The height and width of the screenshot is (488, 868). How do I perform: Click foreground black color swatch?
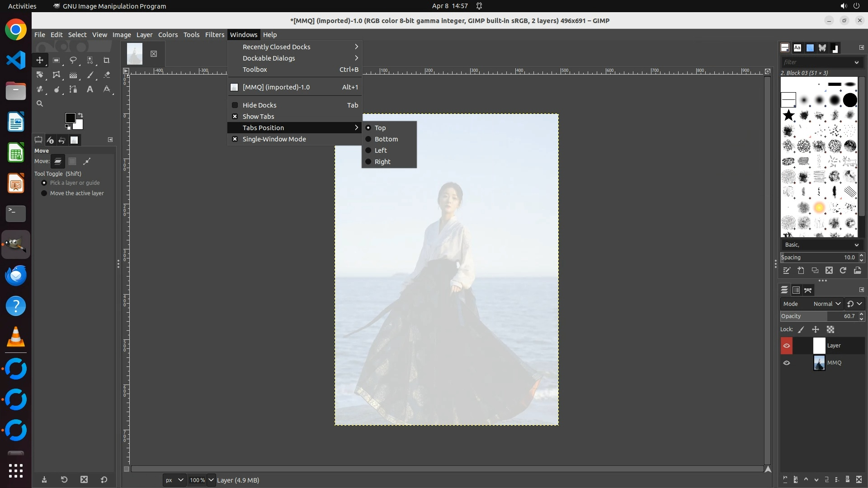[70, 118]
